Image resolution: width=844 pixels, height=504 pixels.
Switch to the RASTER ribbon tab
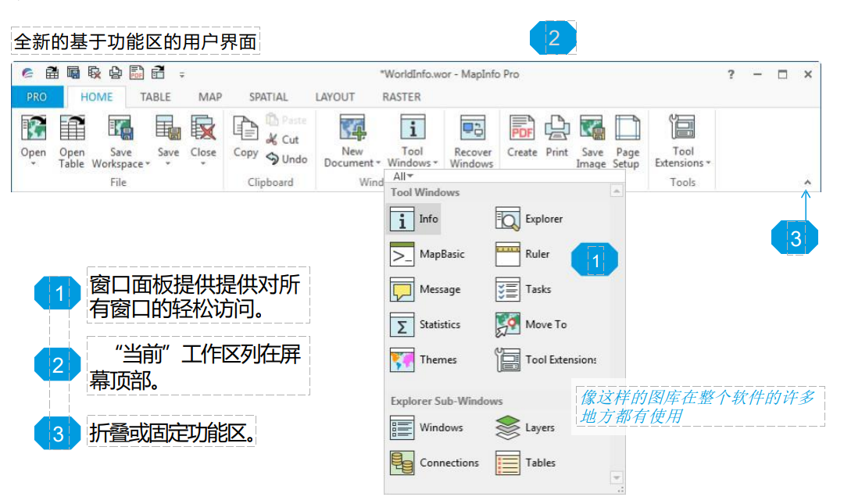pyautogui.click(x=402, y=97)
